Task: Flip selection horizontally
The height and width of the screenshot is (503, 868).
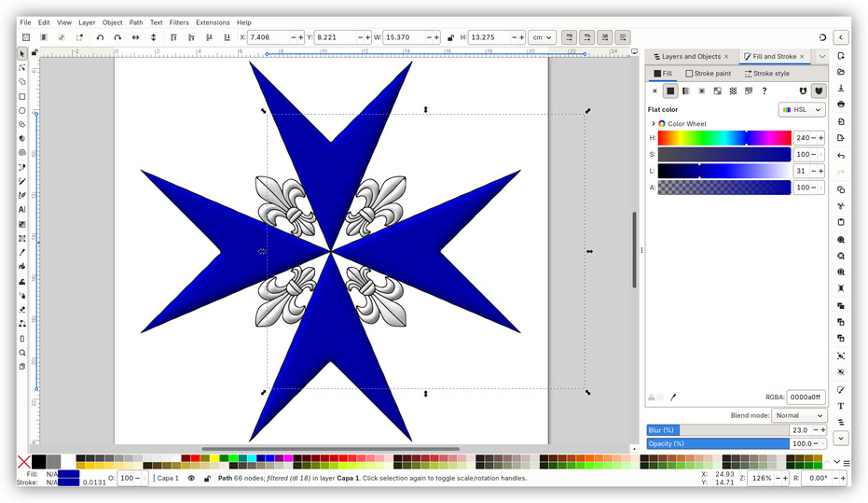Action: [x=135, y=37]
